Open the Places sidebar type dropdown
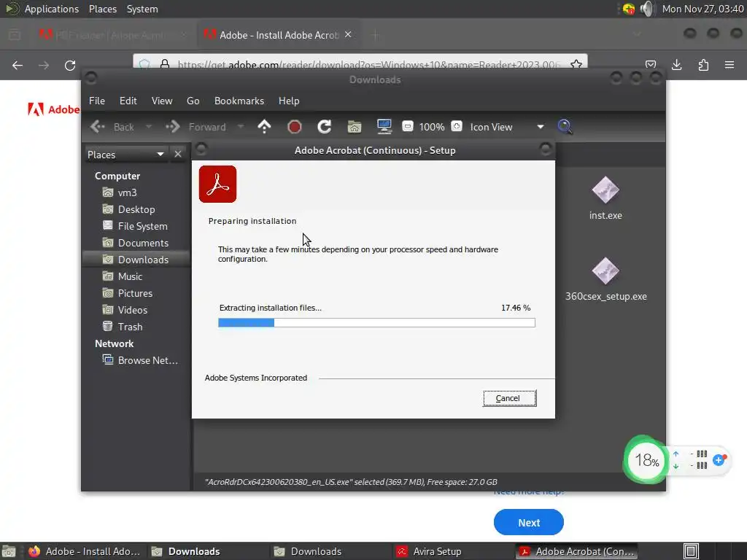This screenshot has width=747, height=560. pyautogui.click(x=125, y=155)
